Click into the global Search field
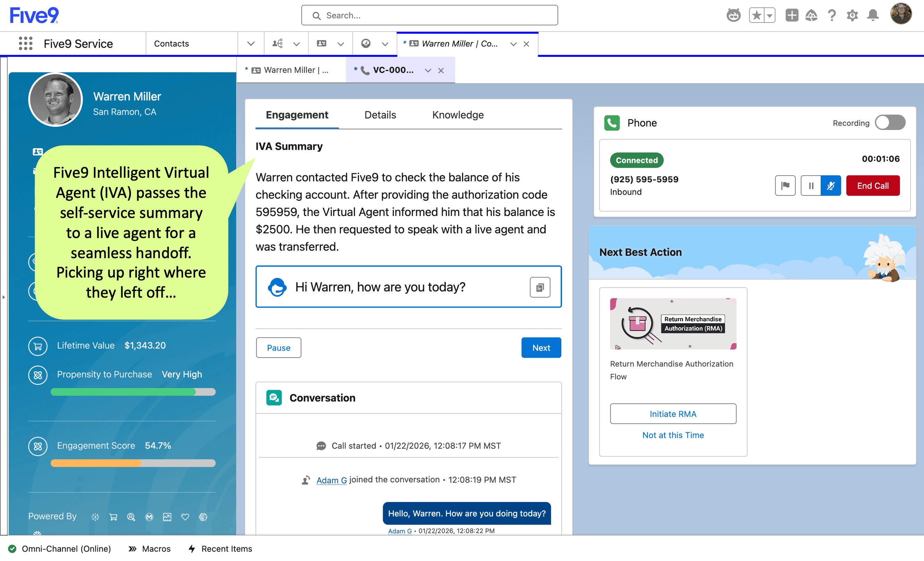Image resolution: width=924 pixels, height=561 pixels. pos(429,15)
